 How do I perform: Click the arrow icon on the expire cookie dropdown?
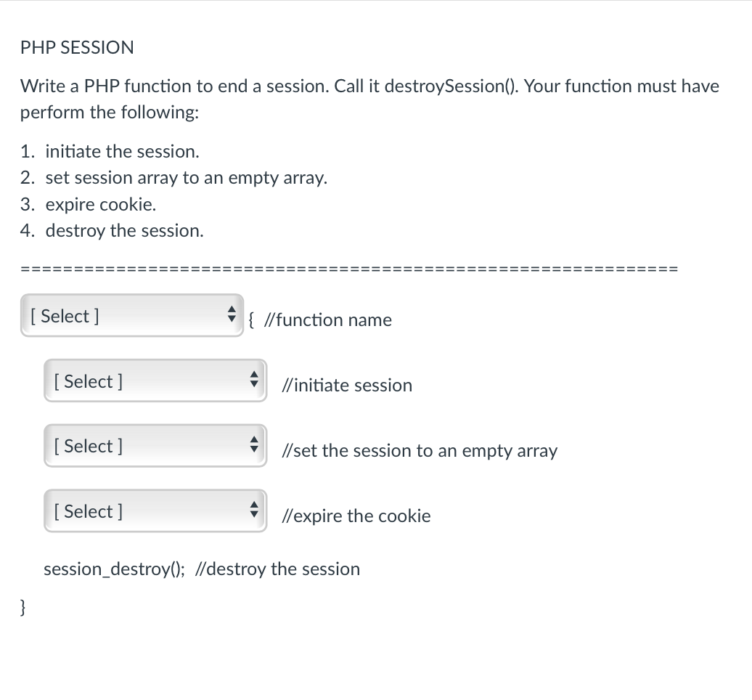[255, 509]
